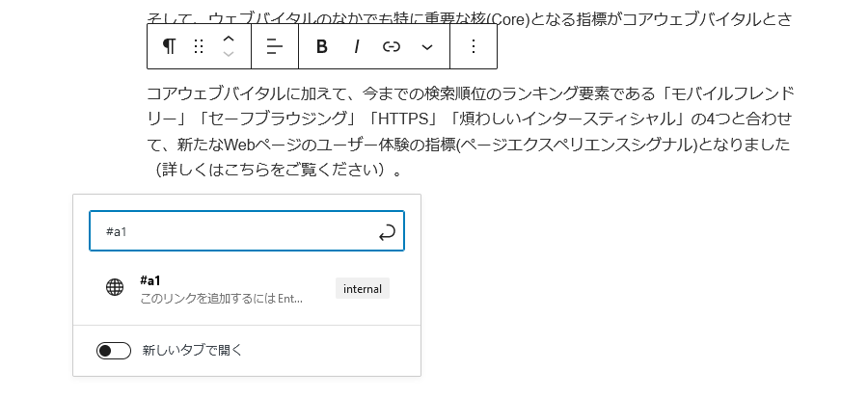Viewport: 868px width, 397px height.
Task: Toggle italic formatting
Action: click(x=357, y=46)
